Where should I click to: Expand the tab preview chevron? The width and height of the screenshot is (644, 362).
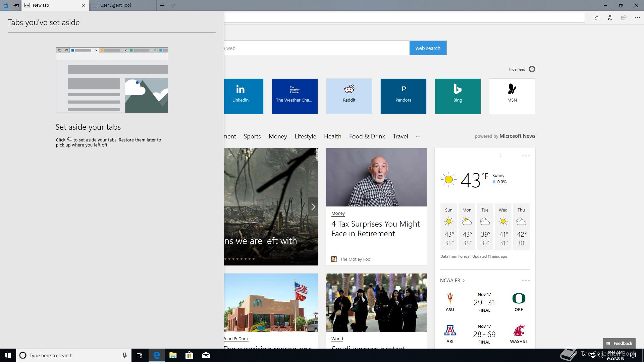173,5
